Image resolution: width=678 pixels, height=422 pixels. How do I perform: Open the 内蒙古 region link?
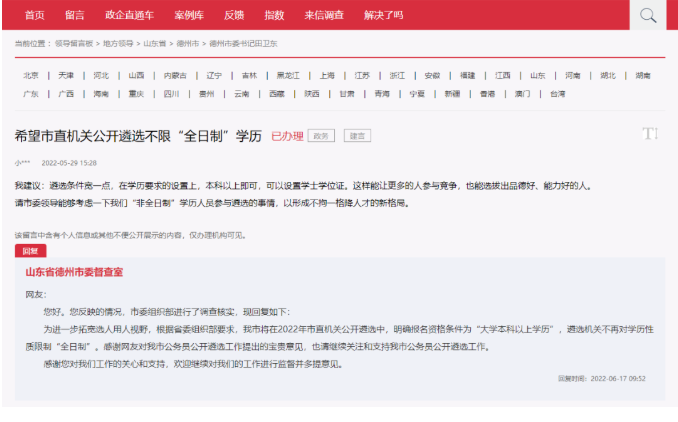175,76
